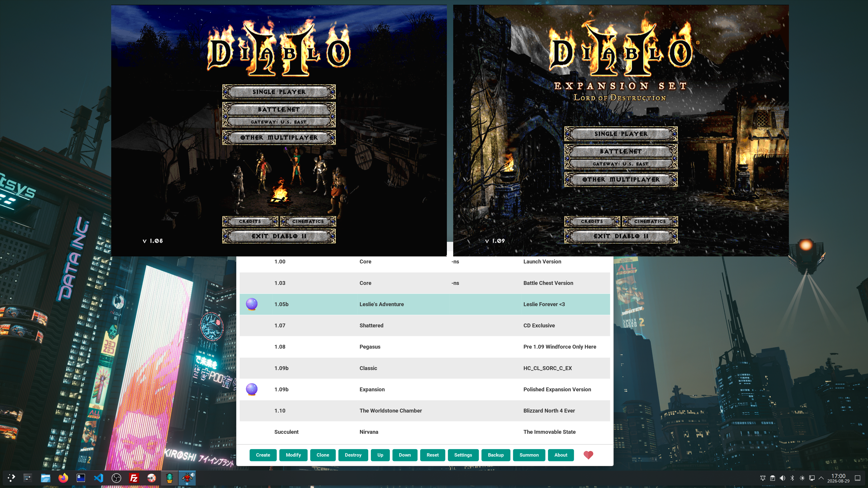Switch to the Diablo demon taskbar entry
This screenshot has width=868, height=488.
click(187, 478)
